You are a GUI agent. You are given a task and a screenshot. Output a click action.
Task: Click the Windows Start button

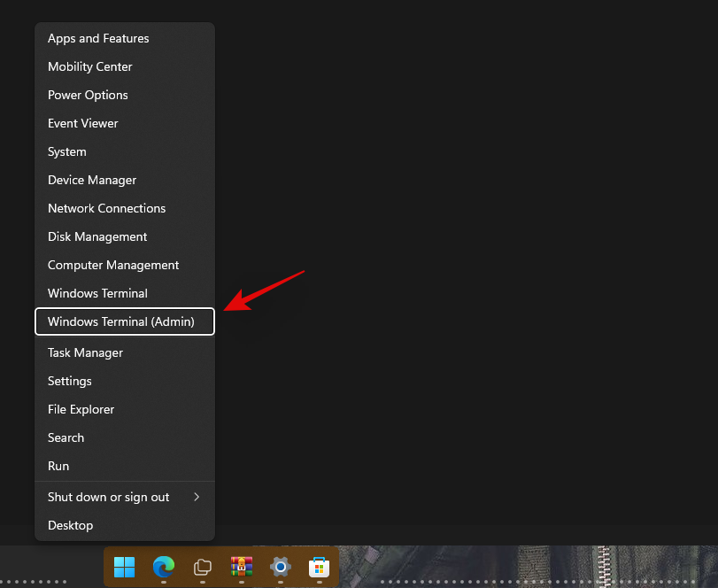tap(125, 566)
